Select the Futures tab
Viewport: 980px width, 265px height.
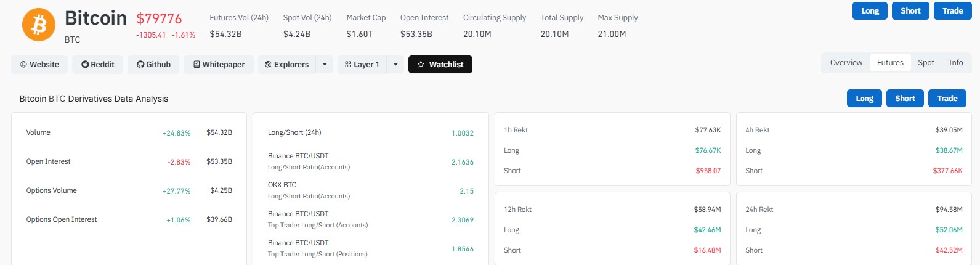point(890,63)
